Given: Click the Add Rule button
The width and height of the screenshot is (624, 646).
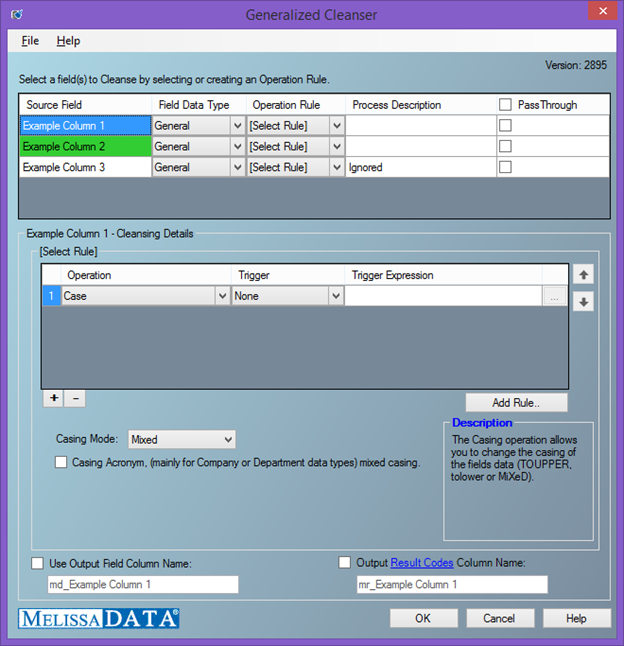Looking at the screenshot, I should pyautogui.click(x=515, y=402).
